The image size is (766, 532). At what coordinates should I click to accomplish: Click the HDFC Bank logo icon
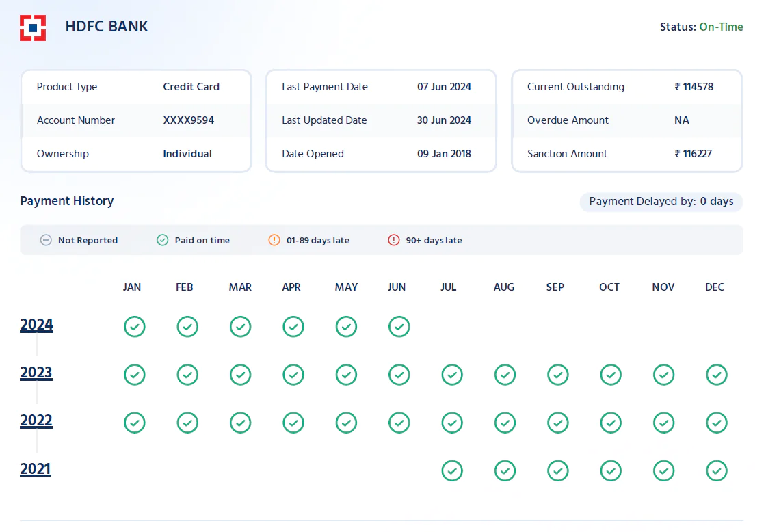coord(33,28)
